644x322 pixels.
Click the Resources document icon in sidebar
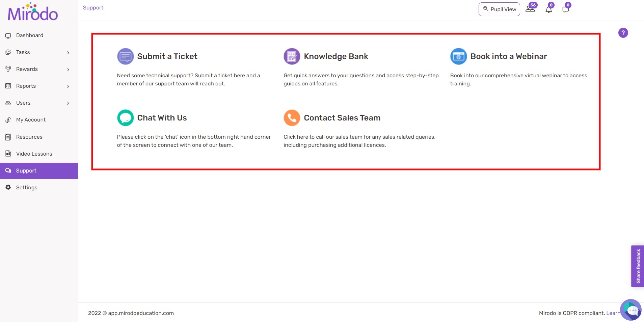click(8, 137)
